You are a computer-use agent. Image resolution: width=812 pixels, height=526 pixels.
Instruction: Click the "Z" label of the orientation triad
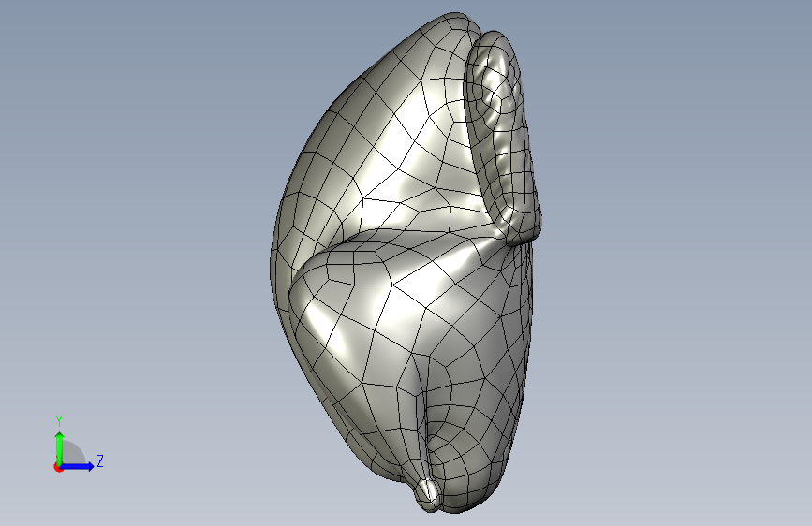pos(100,460)
